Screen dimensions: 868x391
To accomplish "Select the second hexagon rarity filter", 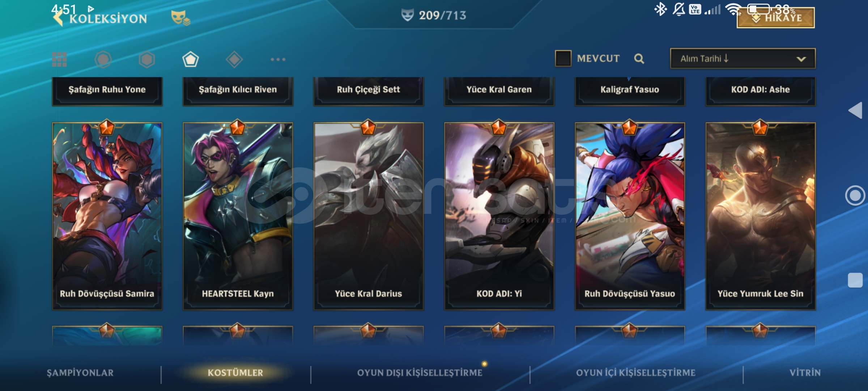I will (x=147, y=59).
